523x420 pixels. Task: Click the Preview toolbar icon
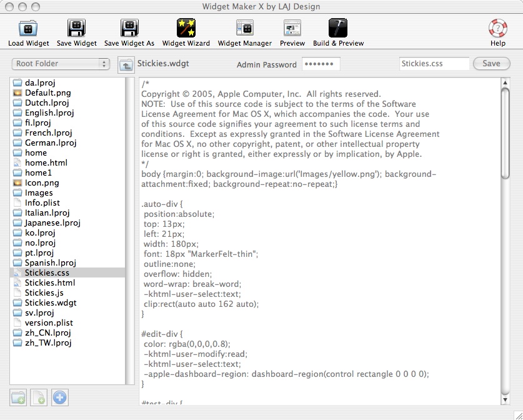point(292,28)
